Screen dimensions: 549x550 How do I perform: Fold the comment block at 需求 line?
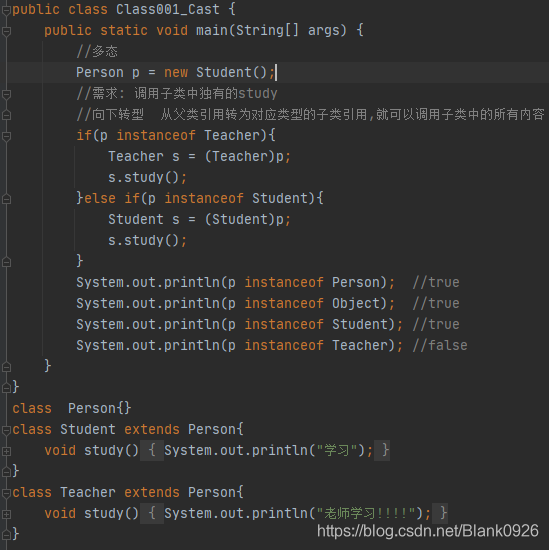[x=6, y=94]
